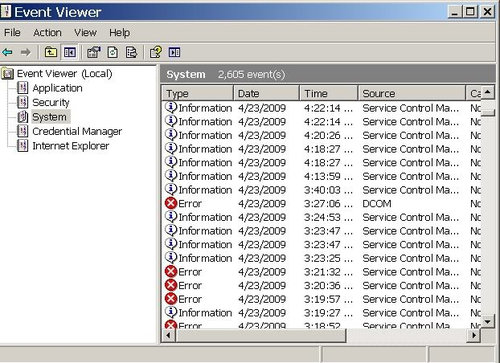Sort by the Type column header
The height and width of the screenshot is (363, 500).
click(x=198, y=93)
